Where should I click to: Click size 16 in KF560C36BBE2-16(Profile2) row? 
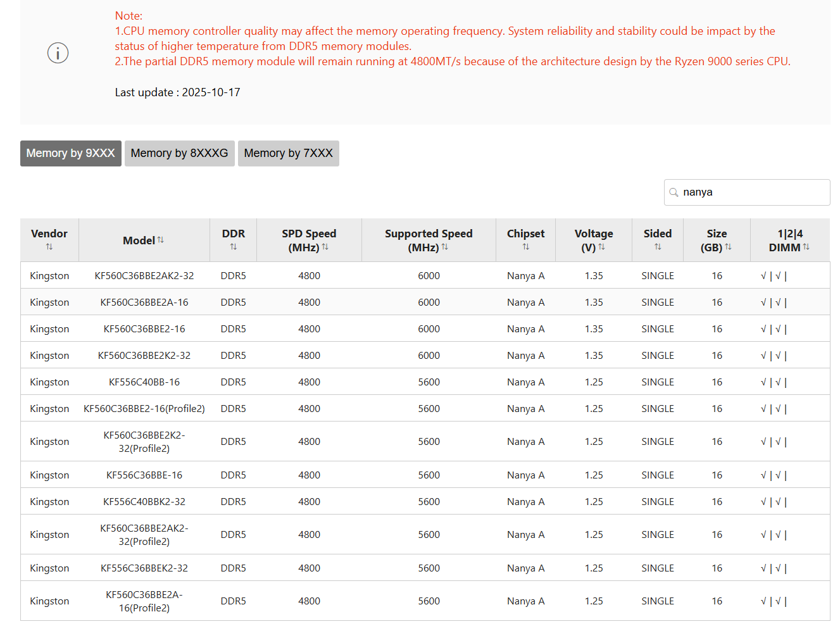(x=717, y=409)
